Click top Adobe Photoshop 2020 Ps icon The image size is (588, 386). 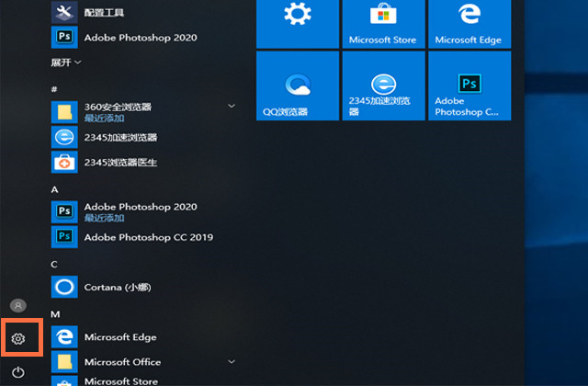click(64, 37)
